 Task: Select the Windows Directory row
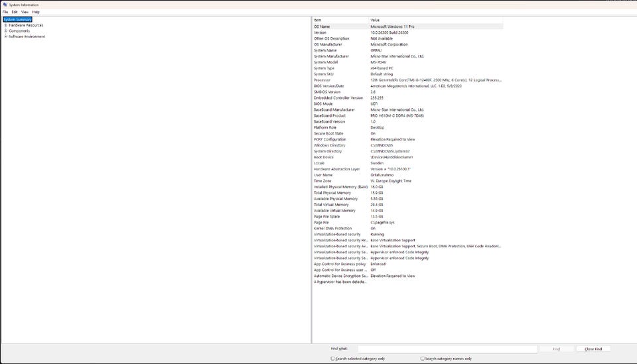(x=408, y=145)
